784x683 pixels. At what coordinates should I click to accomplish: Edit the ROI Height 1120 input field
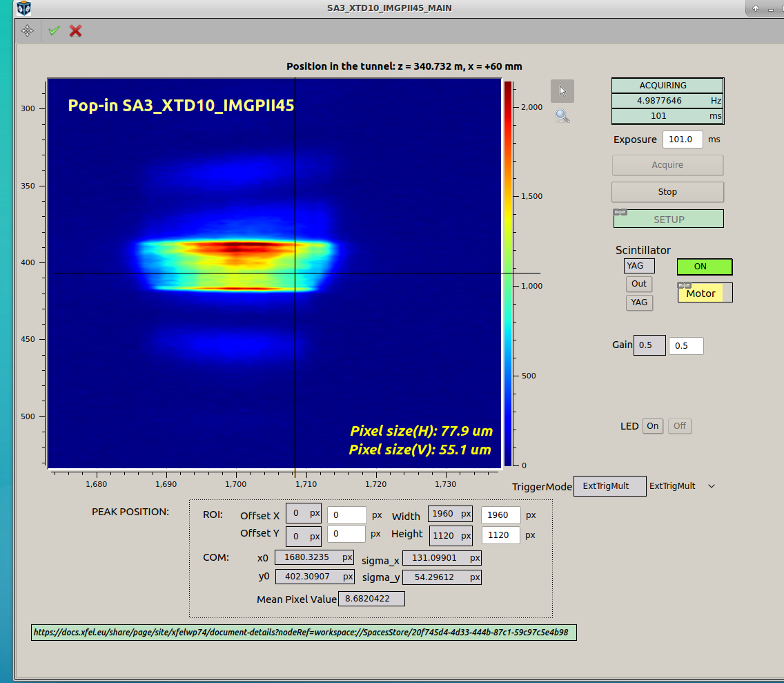click(x=500, y=535)
